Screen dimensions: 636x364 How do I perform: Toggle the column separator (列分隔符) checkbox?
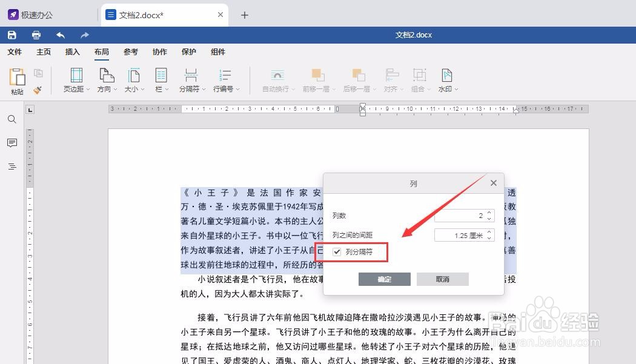point(337,251)
